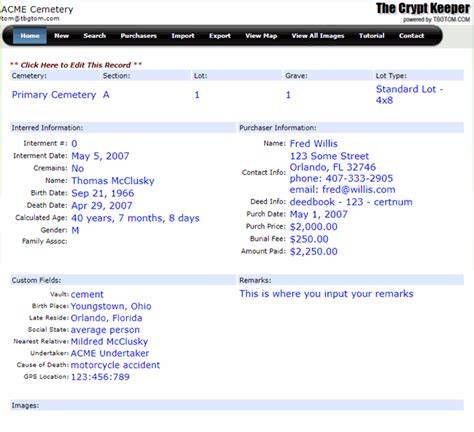The height and width of the screenshot is (432, 474).
Task: Click the section value A
Action: 106,95
